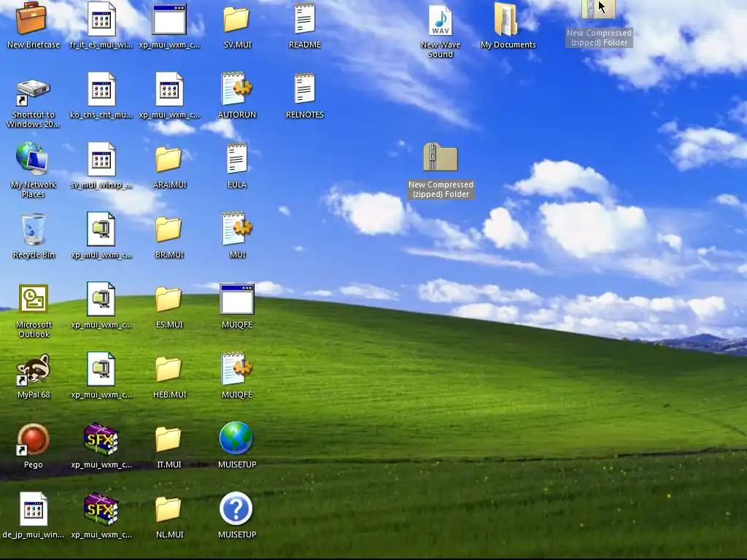Select MUIQFE with the gear notepad icon
The image size is (747, 560).
(x=237, y=368)
